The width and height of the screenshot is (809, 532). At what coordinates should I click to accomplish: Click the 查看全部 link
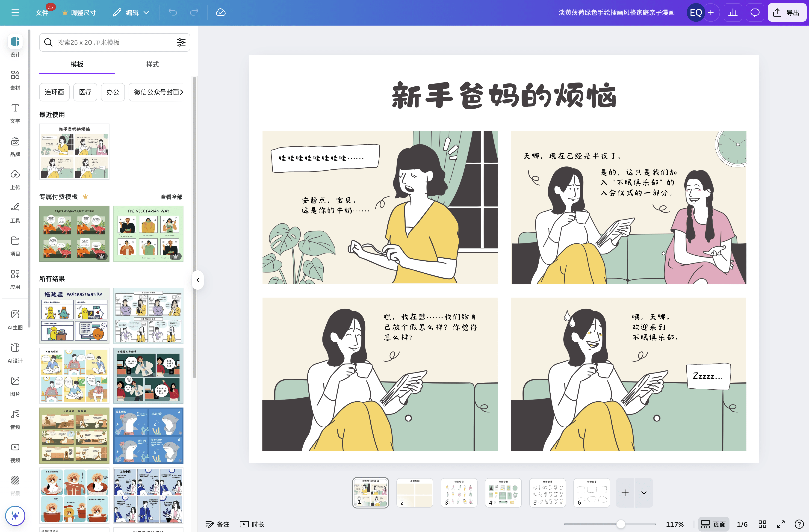tap(171, 196)
